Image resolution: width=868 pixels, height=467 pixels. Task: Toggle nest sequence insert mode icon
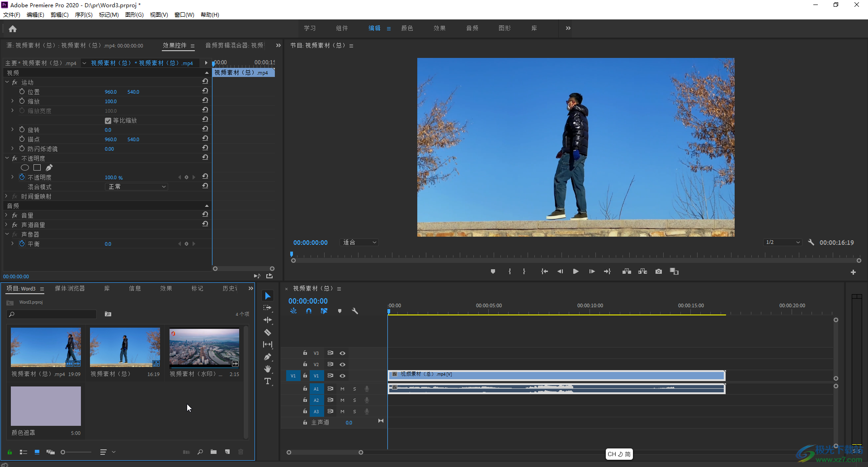[x=293, y=311]
